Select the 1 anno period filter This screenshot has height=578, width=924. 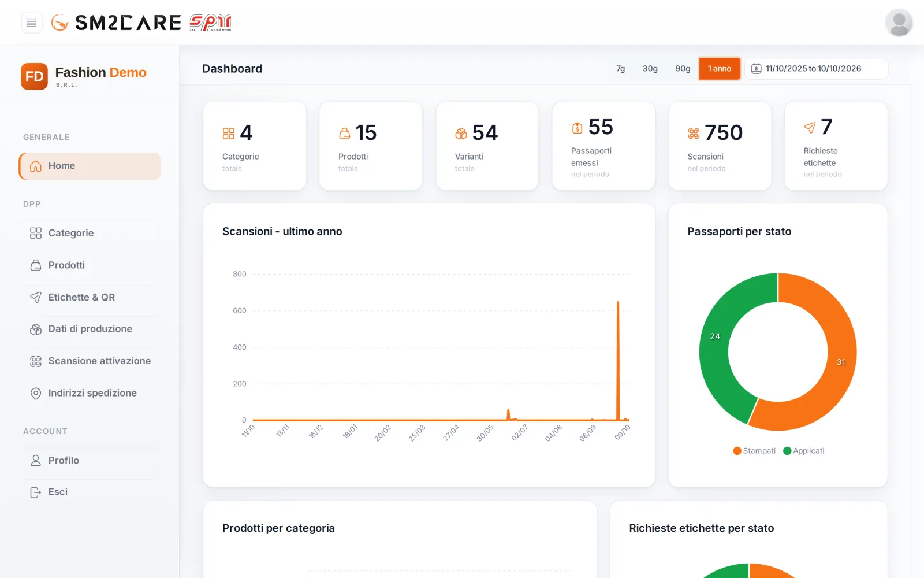point(720,69)
